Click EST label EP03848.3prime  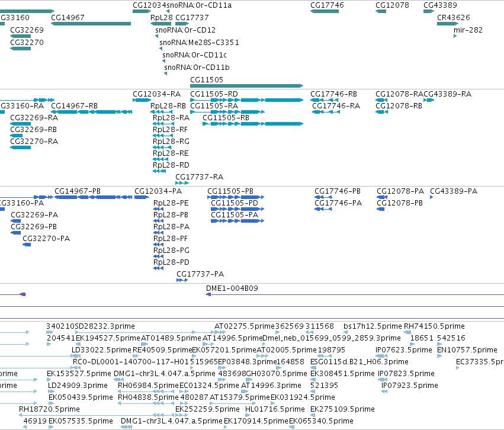pyautogui.click(x=248, y=362)
